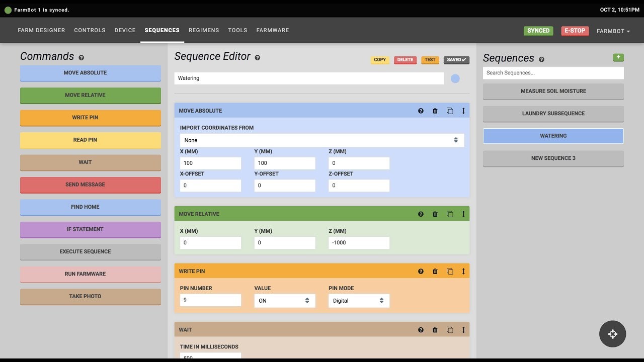The image size is (644, 362).
Task: Grab the Write Pin reorder handle
Action: click(x=463, y=271)
